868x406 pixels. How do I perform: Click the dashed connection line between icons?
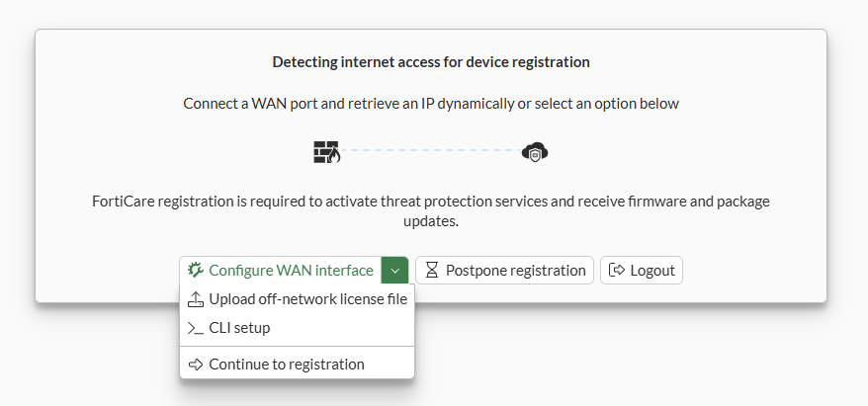(x=431, y=151)
